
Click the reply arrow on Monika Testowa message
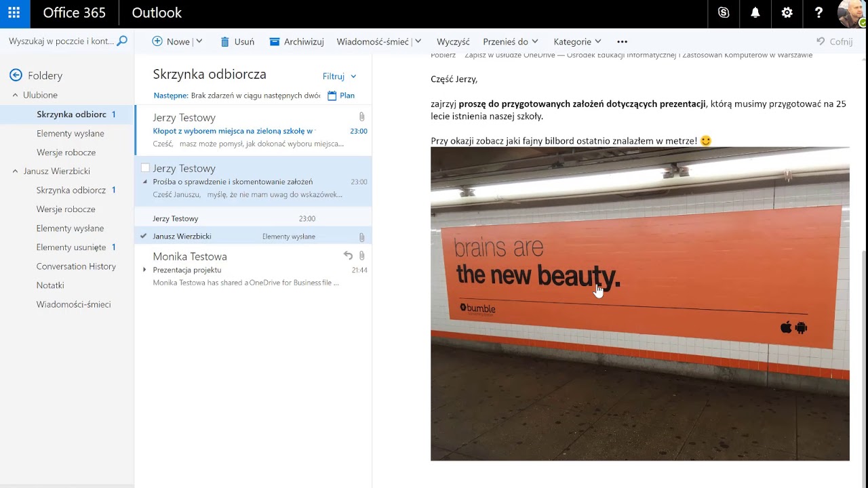point(348,256)
